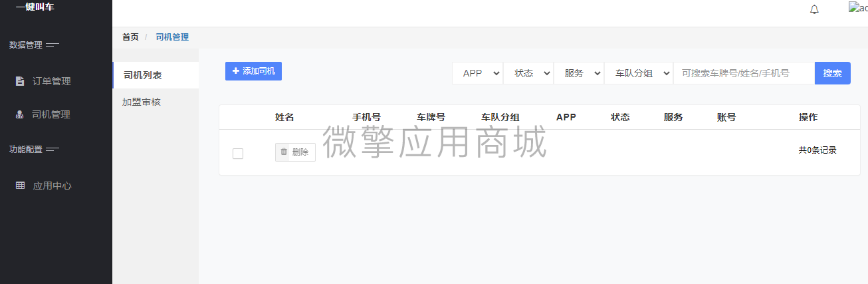868x284 pixels.
Task: Click the 搜索 button
Action: coord(833,73)
